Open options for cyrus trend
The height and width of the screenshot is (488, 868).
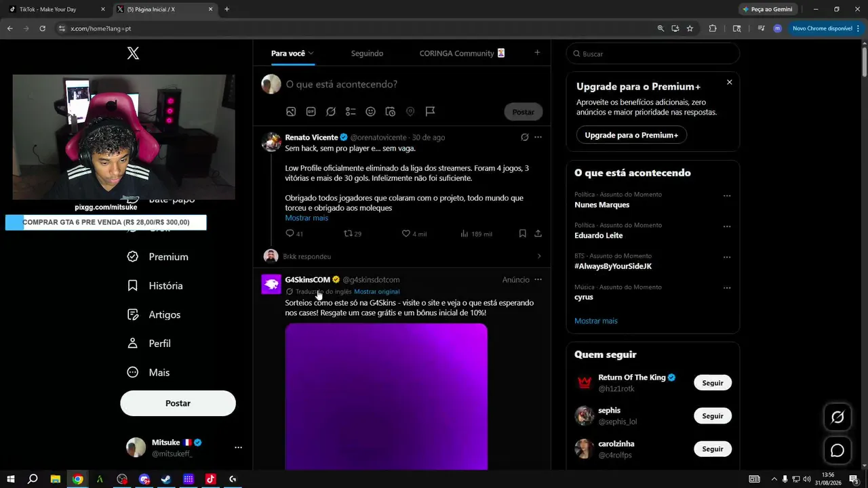click(x=727, y=288)
